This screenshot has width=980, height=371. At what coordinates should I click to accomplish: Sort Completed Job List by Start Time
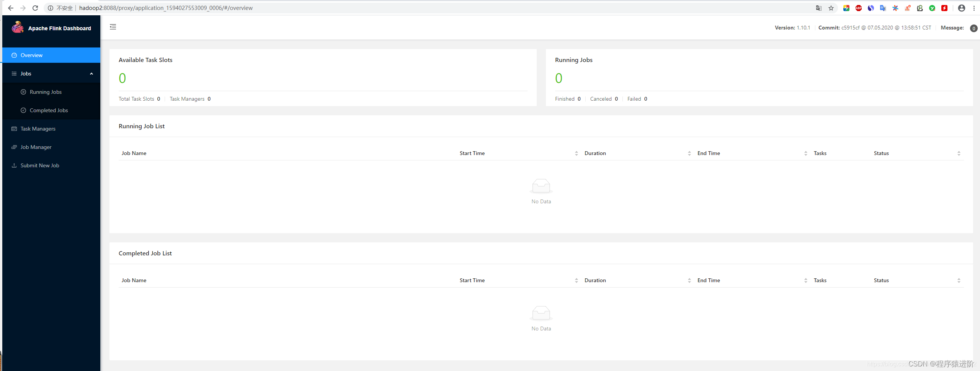pos(576,280)
